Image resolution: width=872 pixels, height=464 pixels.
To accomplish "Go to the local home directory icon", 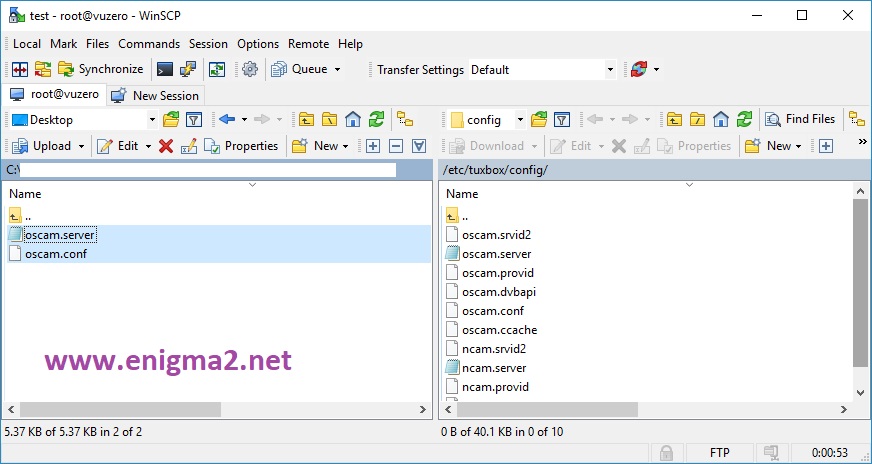I will tap(353, 120).
